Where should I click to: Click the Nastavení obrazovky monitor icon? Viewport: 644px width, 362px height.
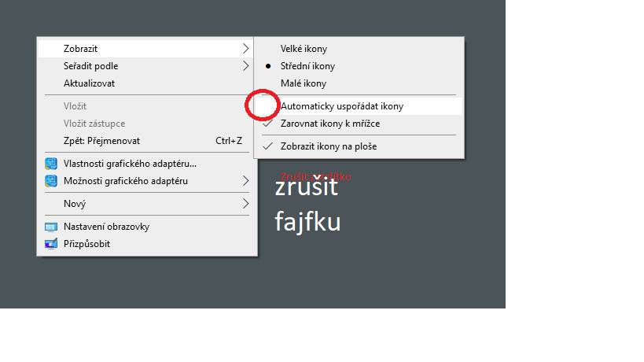[51, 227]
